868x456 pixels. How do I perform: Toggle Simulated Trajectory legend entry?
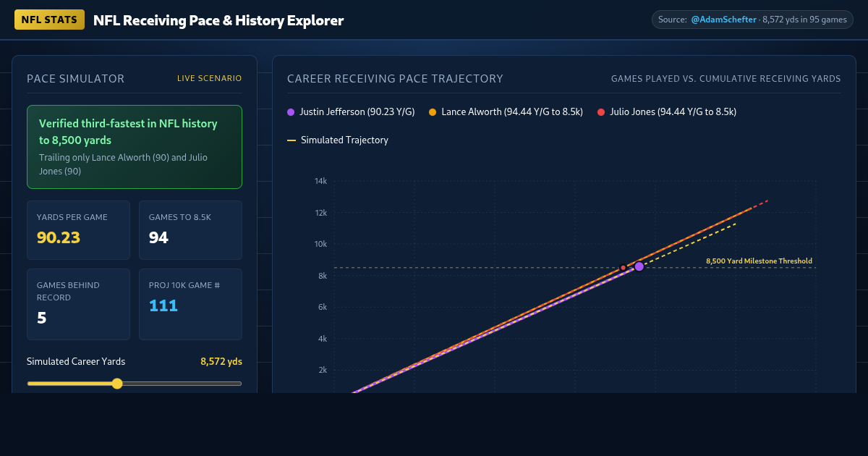tap(338, 140)
